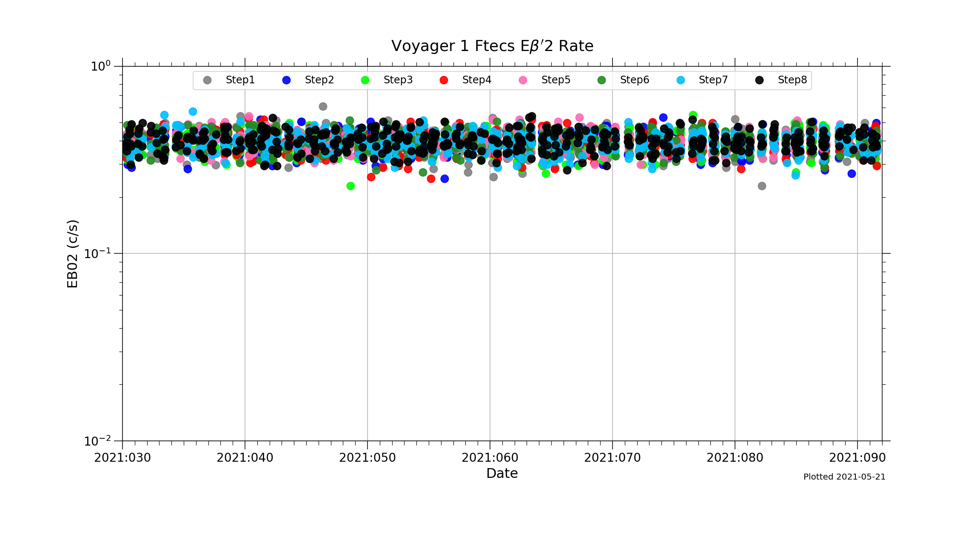The height and width of the screenshot is (551, 980).
Task: Click the blue Step2 legend marker
Action: coord(286,80)
